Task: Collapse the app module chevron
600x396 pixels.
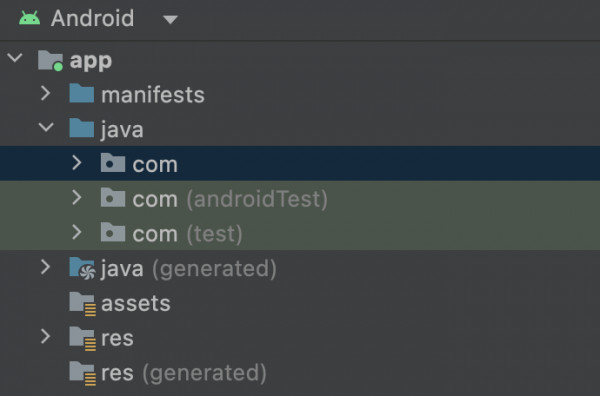Action: tap(15, 58)
